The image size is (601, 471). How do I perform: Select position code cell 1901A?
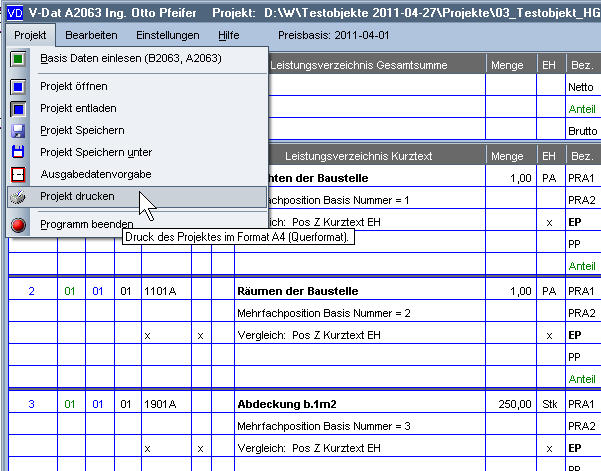coord(160,404)
